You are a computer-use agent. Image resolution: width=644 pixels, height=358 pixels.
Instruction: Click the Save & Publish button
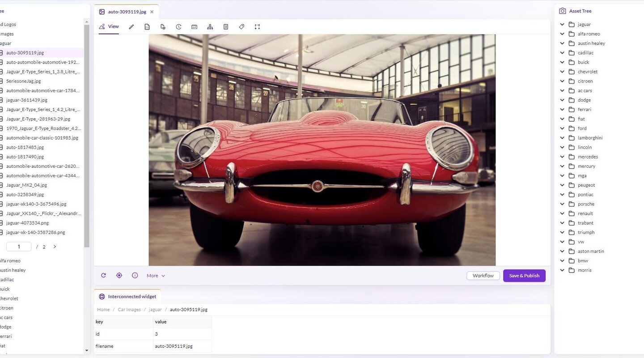click(x=524, y=276)
